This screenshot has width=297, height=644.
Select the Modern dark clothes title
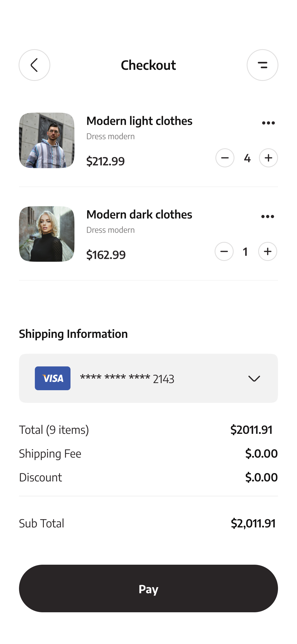139,215
